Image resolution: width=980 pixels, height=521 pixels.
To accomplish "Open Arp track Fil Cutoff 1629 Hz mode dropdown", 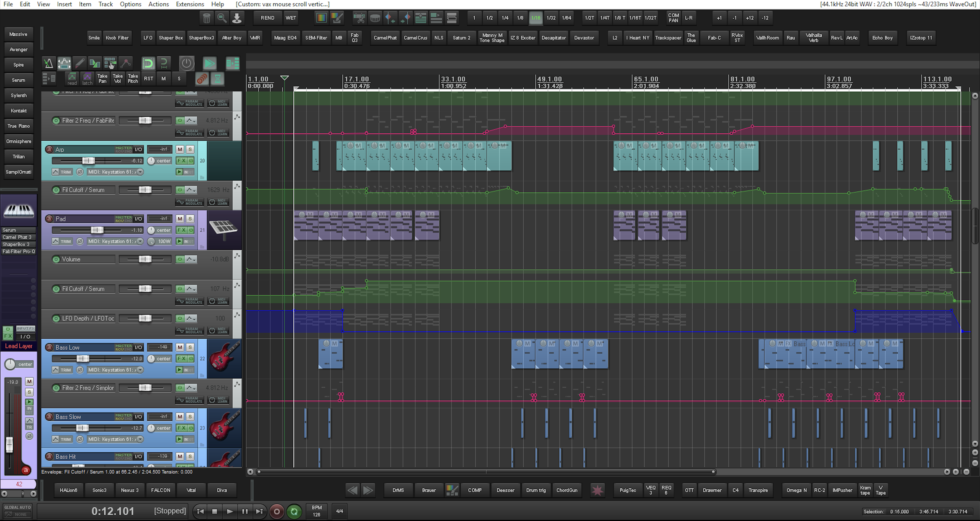I will (191, 190).
